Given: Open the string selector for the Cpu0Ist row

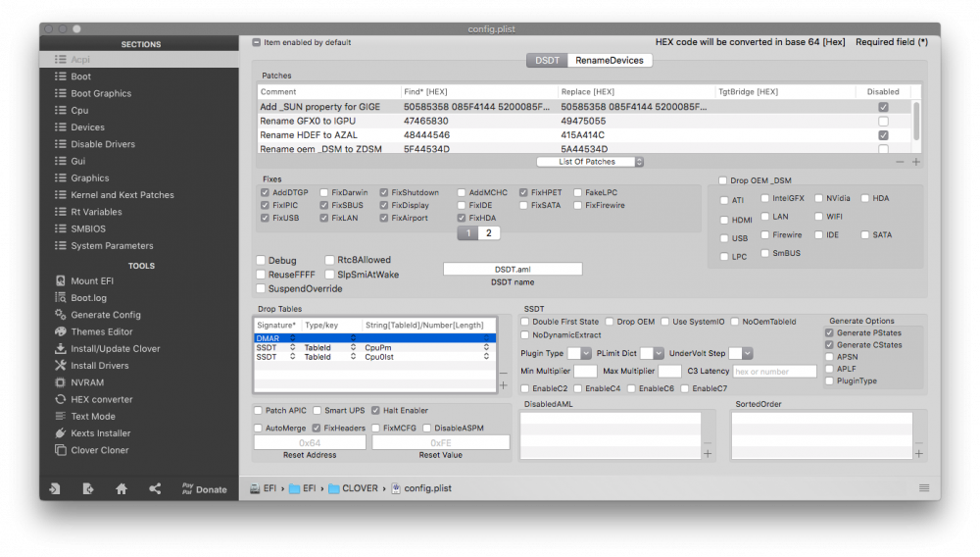Looking at the screenshot, I should tap(486, 357).
